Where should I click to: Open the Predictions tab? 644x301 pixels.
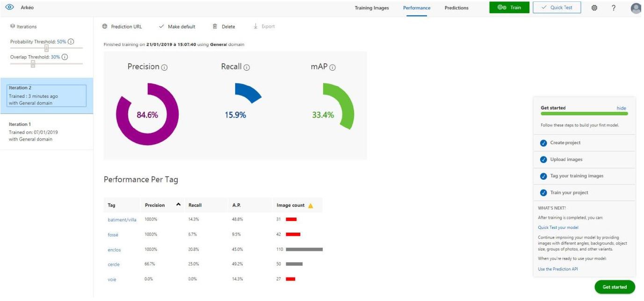click(x=456, y=8)
